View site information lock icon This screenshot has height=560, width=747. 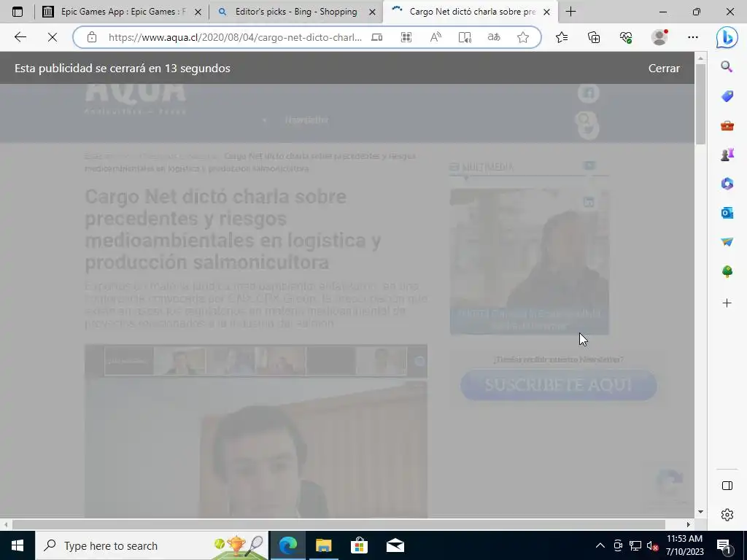point(92,37)
